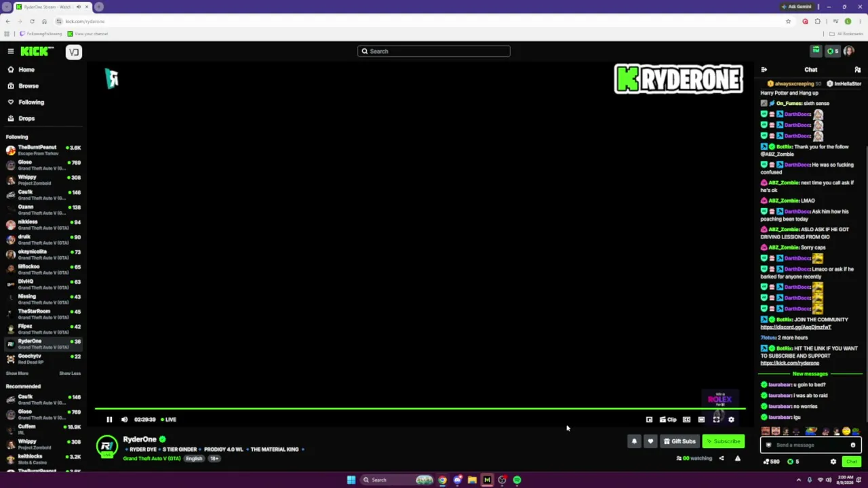The width and height of the screenshot is (868, 488).
Task: Open the chat users list icon
Action: [858, 70]
